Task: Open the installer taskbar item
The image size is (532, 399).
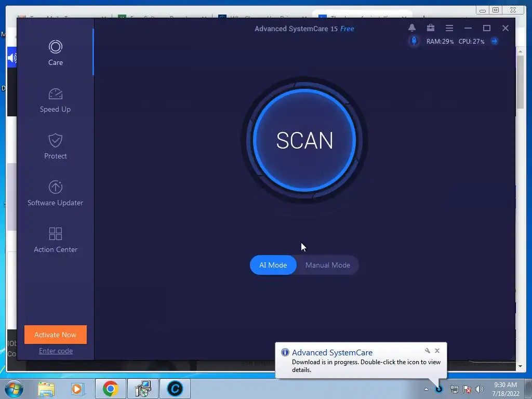Action: tap(143, 389)
